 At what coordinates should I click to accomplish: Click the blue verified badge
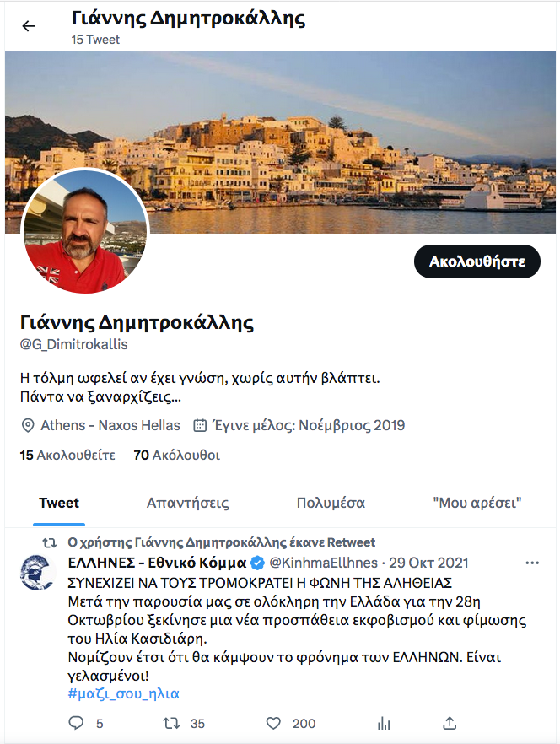(x=257, y=563)
